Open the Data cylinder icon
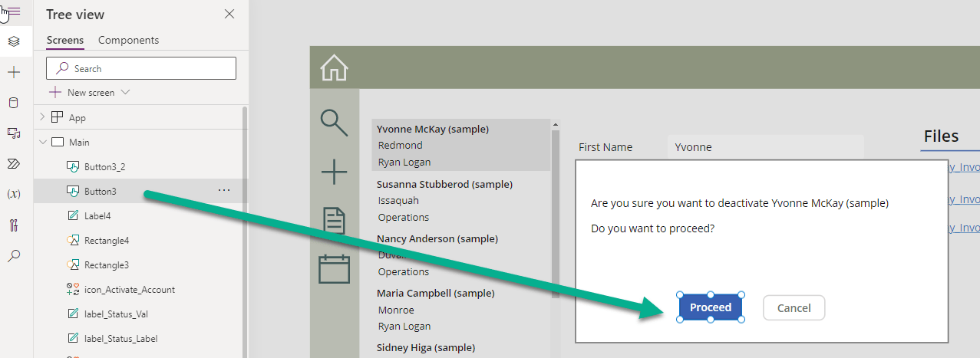This screenshot has width=980, height=358. (14, 103)
